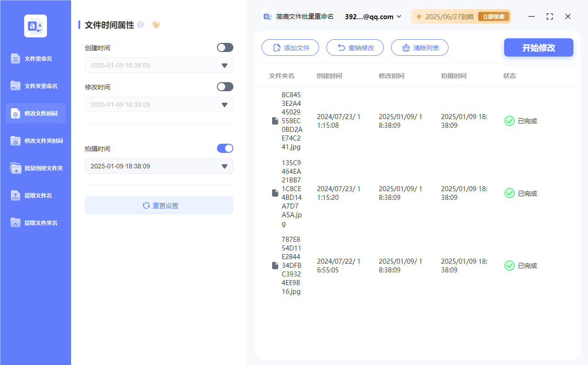Click the 立即续费 renewal badge
588x365 pixels.
point(493,16)
